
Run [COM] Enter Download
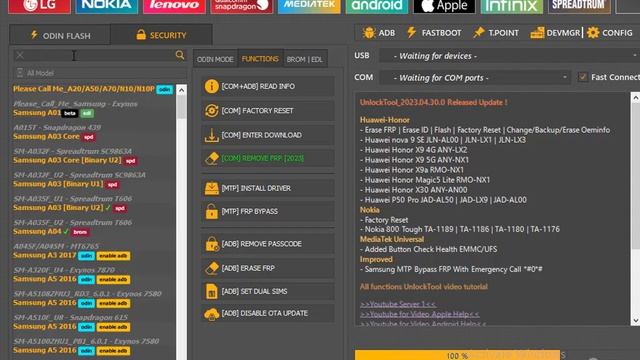point(268,135)
